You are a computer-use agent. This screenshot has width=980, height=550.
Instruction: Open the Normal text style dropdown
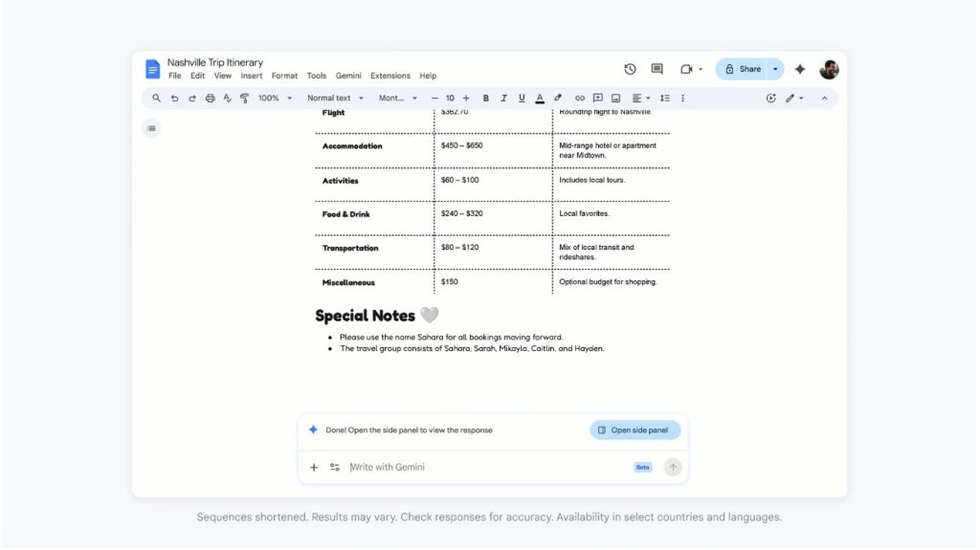click(x=335, y=98)
